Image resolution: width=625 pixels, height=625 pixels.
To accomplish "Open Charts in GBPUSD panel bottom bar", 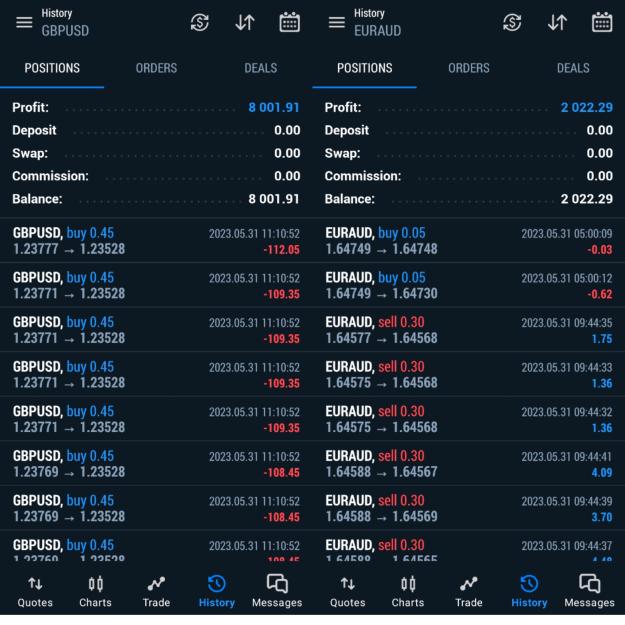I will (x=95, y=592).
